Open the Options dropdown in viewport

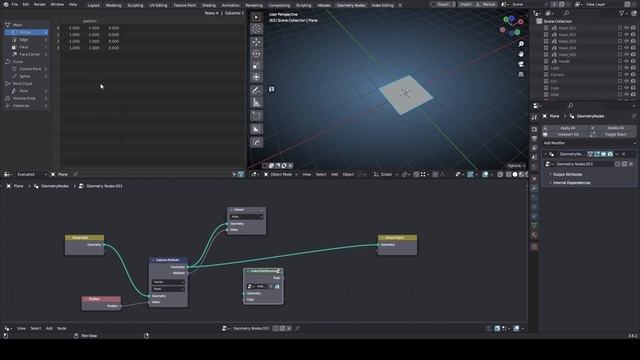pos(516,166)
